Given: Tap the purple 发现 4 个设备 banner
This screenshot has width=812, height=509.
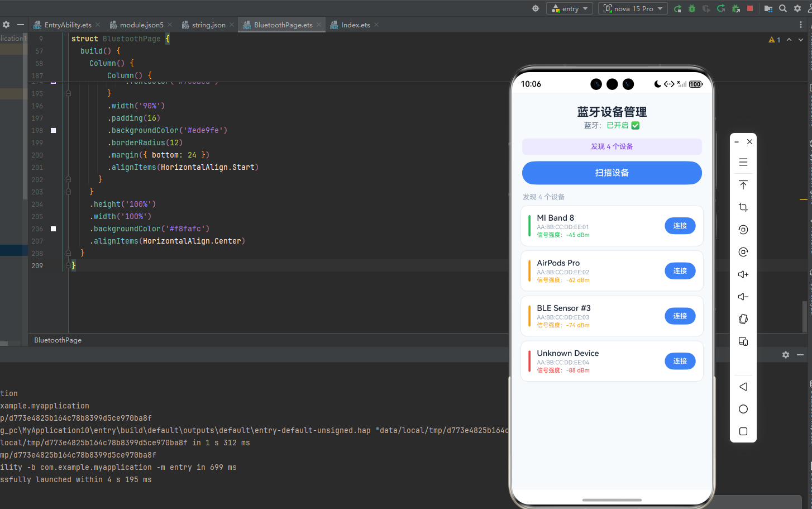Looking at the screenshot, I should point(612,146).
